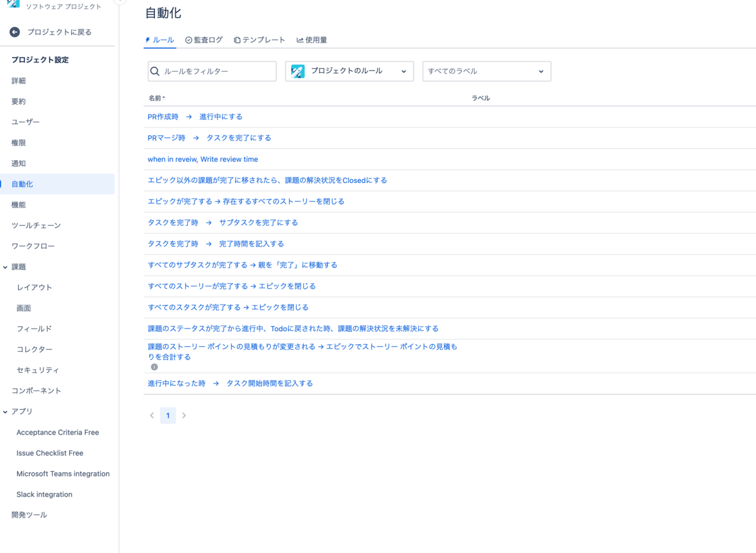This screenshot has height=553, width=756.
Task: Click the checkmark icon on the 監査ログ tab
Action: 187,39
